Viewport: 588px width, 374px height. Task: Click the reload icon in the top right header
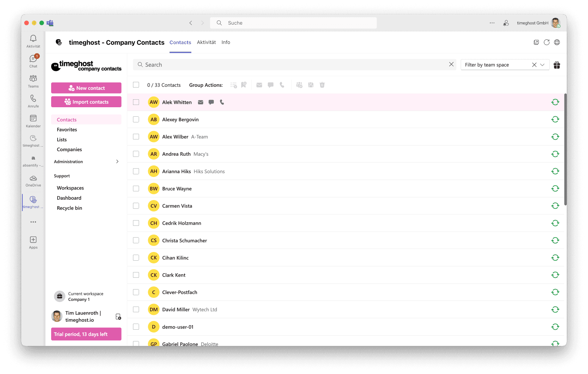coord(546,42)
